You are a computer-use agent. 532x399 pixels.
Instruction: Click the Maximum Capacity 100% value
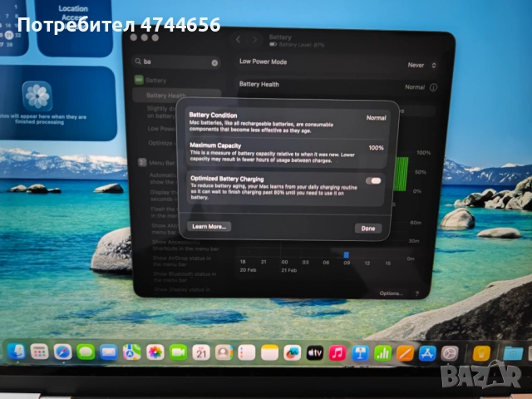[376, 148]
